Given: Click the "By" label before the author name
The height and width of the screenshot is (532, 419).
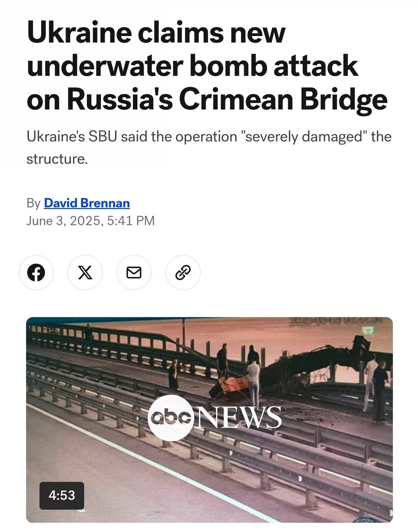Looking at the screenshot, I should [x=34, y=203].
